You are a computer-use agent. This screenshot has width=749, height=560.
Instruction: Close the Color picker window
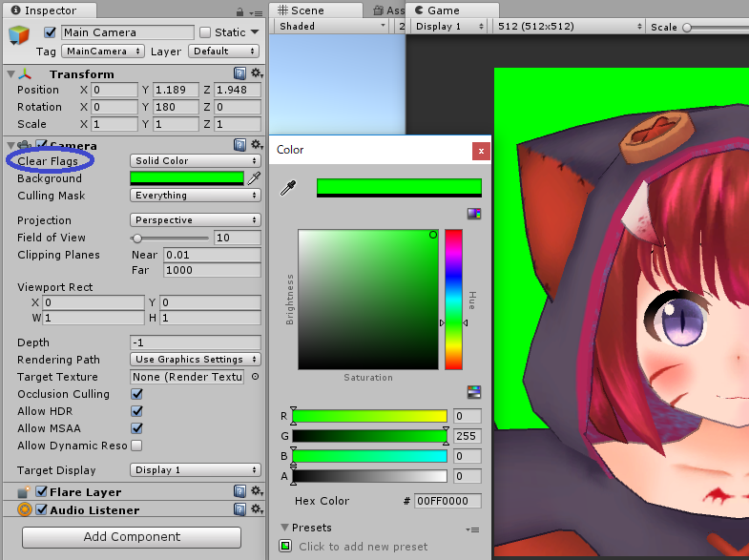(481, 151)
